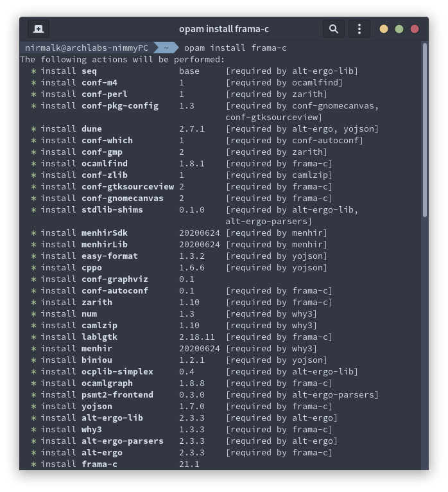
Task: Click 'The following actions will be performed:' line
Action: (122, 60)
